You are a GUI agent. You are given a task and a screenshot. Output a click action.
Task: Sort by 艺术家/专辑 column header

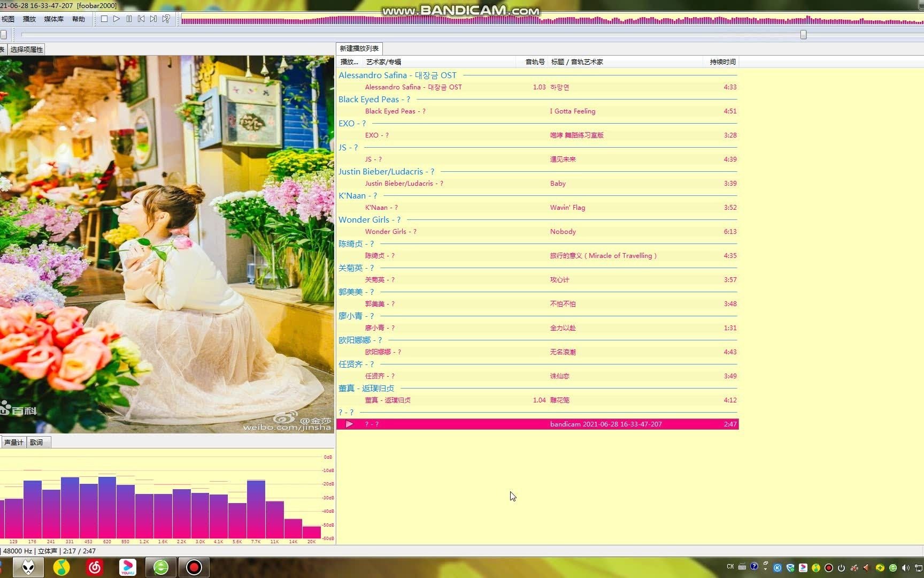438,62
